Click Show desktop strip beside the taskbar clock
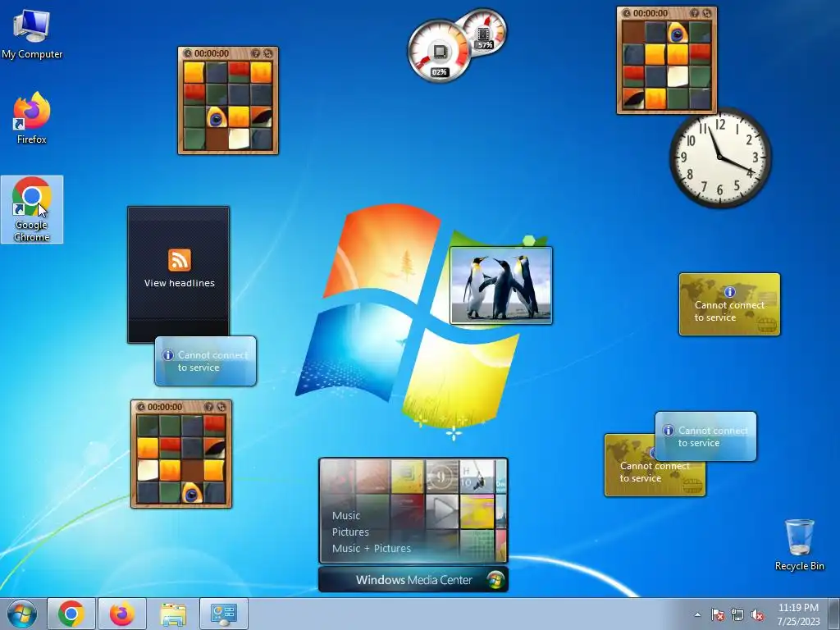This screenshot has width=840, height=630. pyautogui.click(x=835, y=614)
